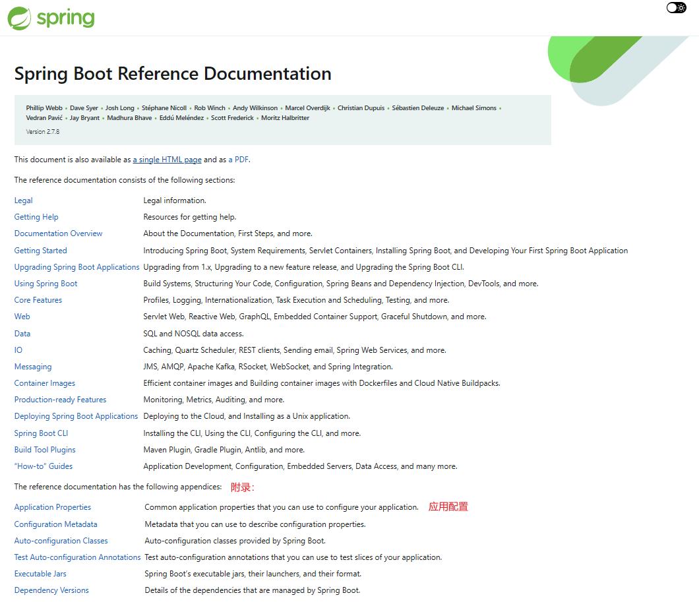Screen dimensions: 699x616
Task: Click the Spring Boot Reference Documentation heading
Action: coord(173,74)
